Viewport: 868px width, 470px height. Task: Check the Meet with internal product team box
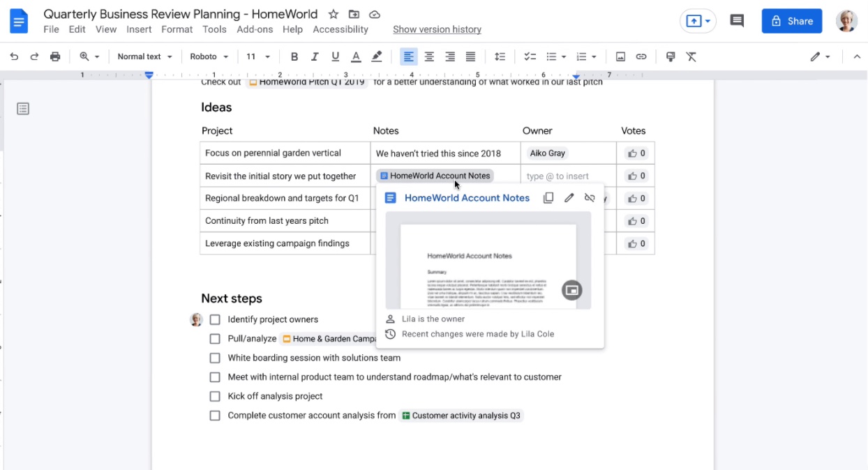[x=215, y=377]
